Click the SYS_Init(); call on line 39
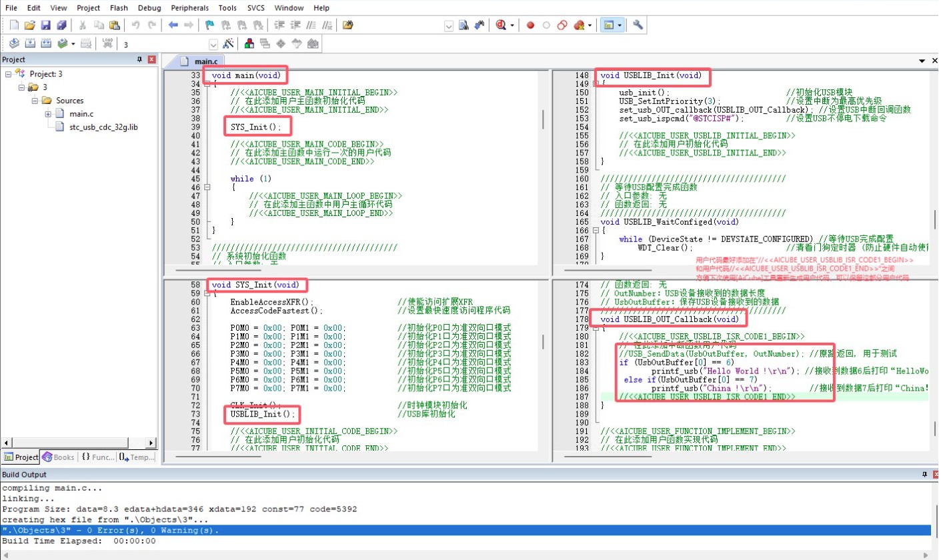Viewport: 941px width, 560px height. [256, 127]
